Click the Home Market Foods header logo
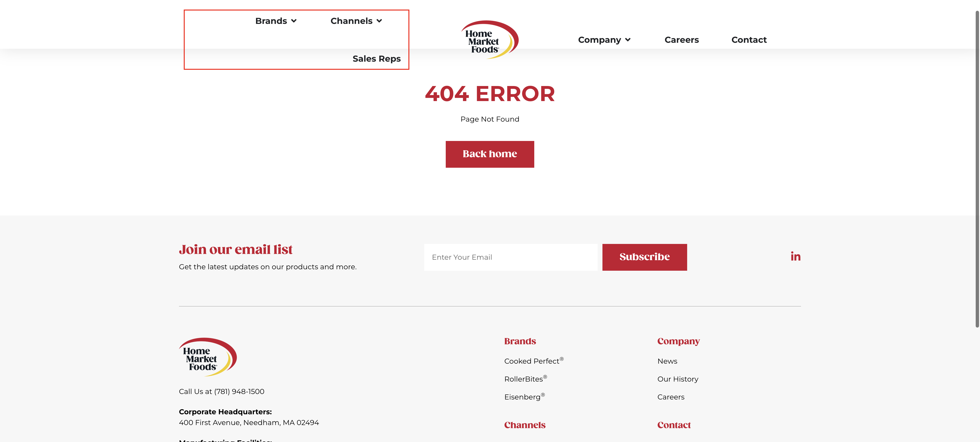This screenshot has width=980, height=442. coord(490,39)
